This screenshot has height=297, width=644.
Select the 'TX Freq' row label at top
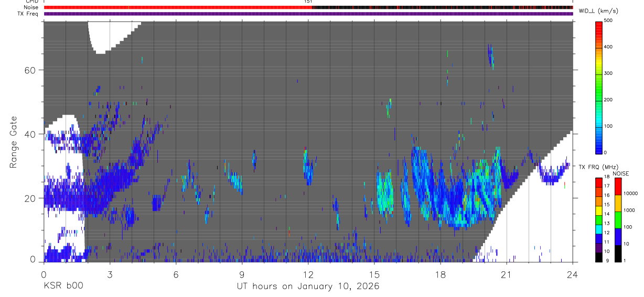coord(28,14)
